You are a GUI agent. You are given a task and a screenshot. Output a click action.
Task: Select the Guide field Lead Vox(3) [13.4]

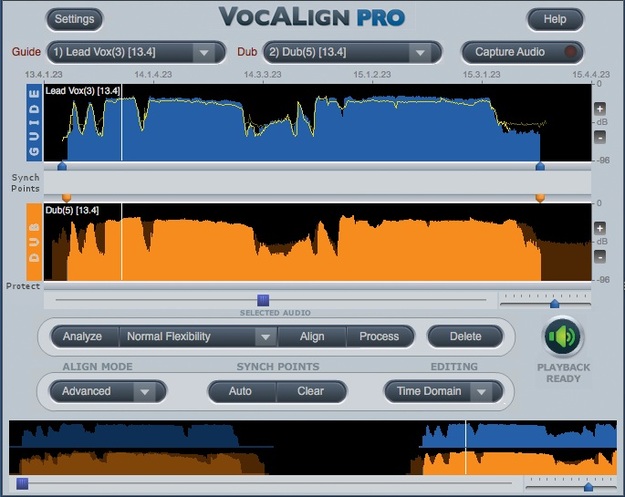[x=136, y=52]
